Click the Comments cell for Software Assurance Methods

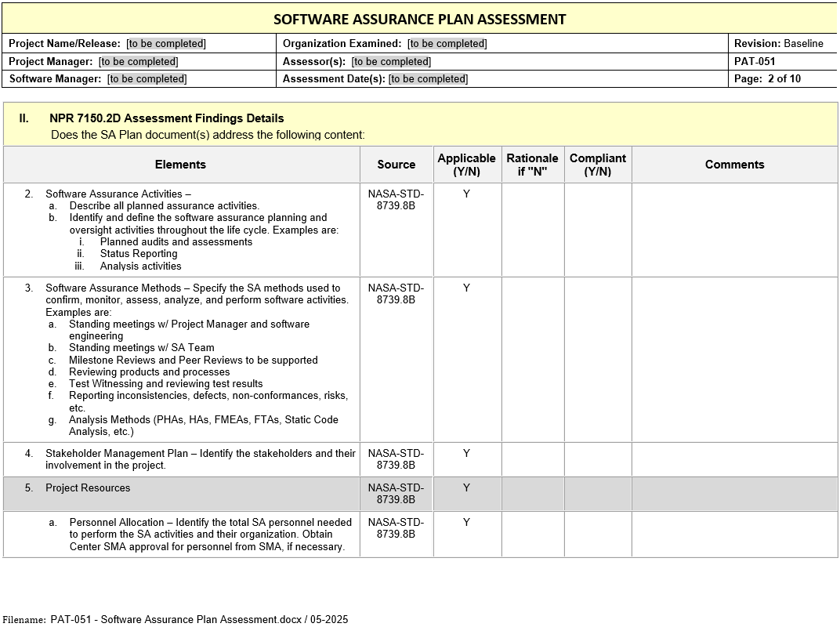coord(734,360)
